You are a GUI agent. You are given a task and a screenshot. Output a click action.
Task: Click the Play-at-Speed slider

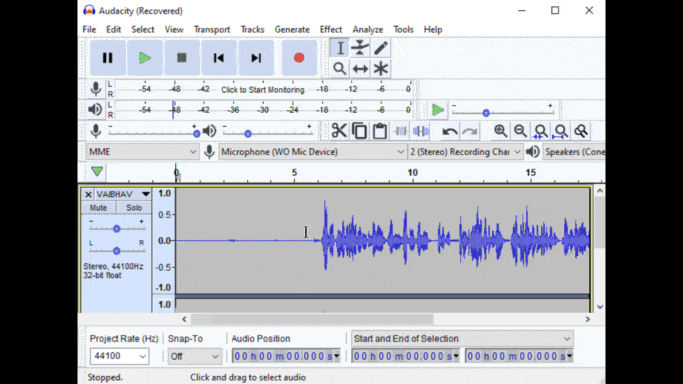503,112
